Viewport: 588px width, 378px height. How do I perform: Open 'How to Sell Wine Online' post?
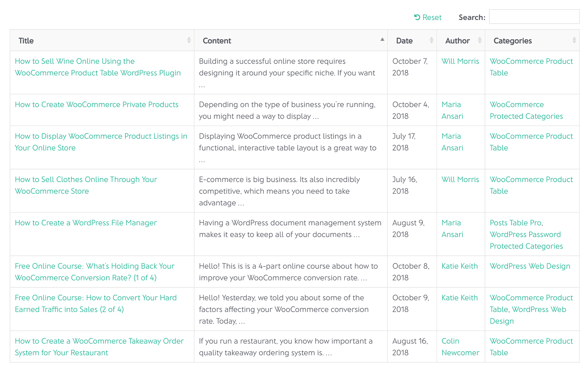point(98,67)
